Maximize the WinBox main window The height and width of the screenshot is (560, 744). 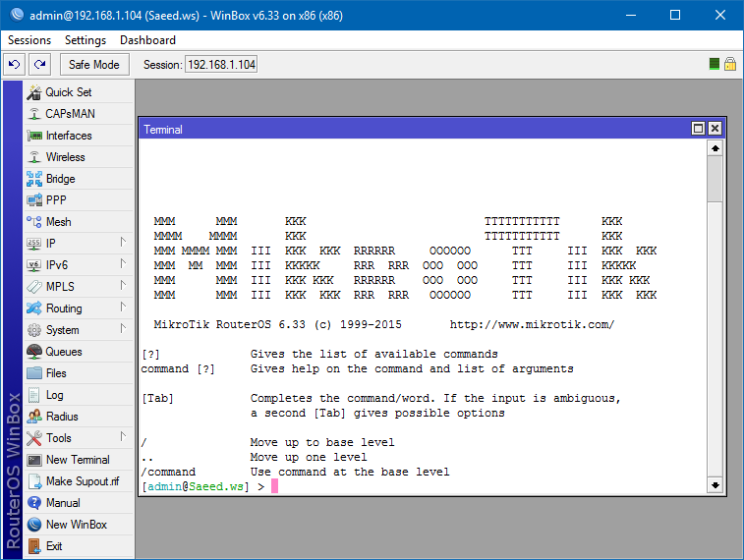[x=675, y=15]
